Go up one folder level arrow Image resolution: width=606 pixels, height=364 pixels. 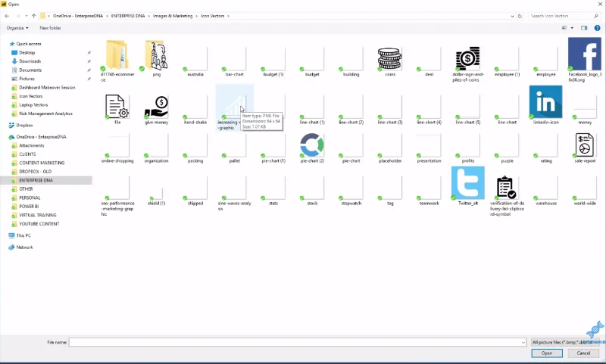(34, 16)
